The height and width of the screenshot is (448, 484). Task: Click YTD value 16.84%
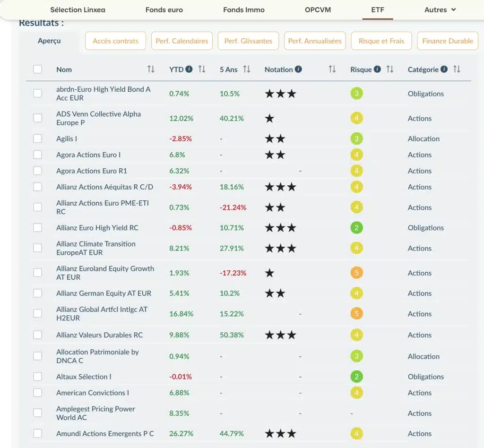[x=181, y=313]
